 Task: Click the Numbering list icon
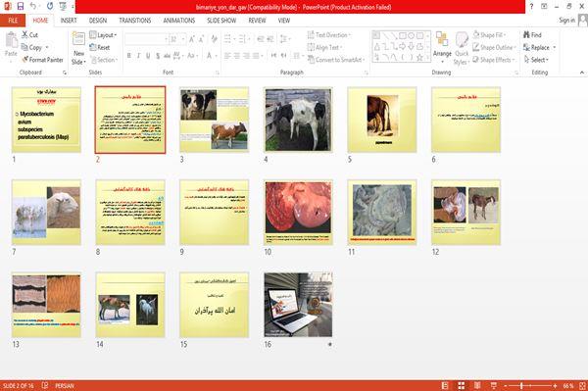(x=243, y=39)
